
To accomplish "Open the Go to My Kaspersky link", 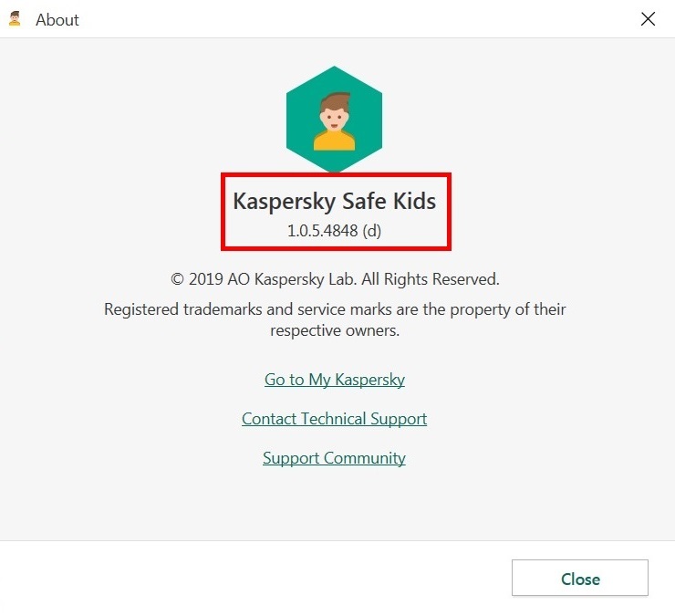I will coord(334,380).
